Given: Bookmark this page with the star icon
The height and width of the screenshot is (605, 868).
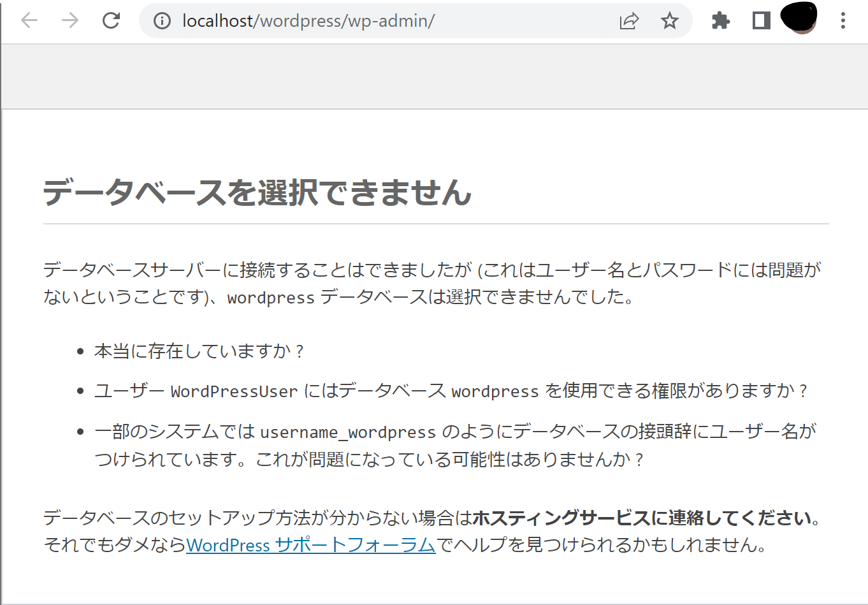Looking at the screenshot, I should tap(669, 20).
